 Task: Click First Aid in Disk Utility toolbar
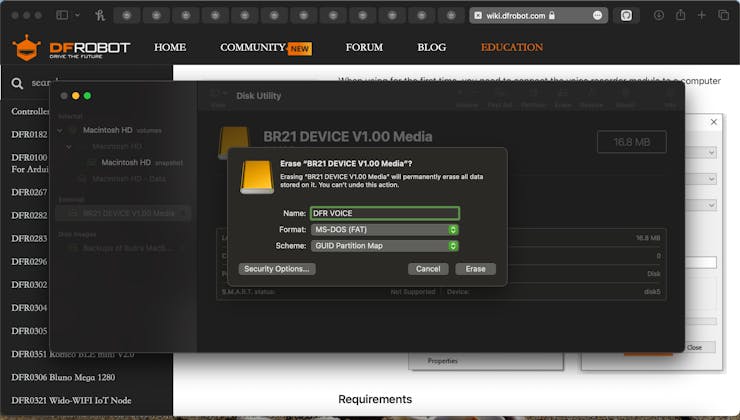click(x=500, y=98)
